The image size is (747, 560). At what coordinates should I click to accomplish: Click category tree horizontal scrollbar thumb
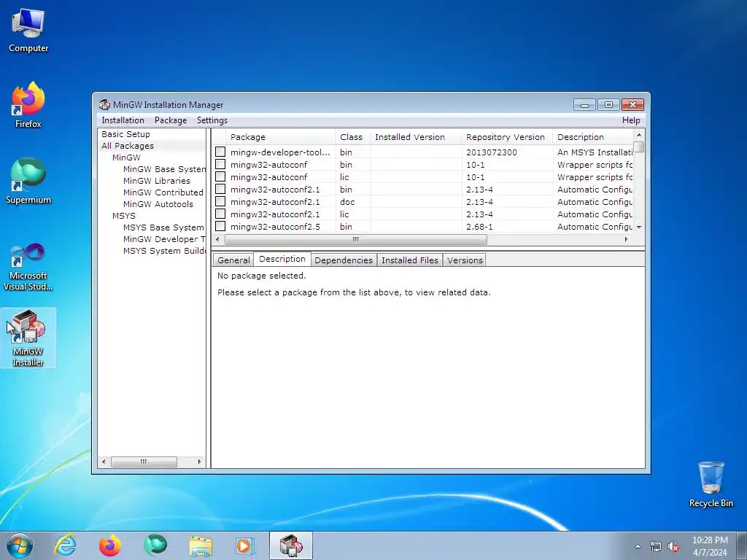click(144, 462)
